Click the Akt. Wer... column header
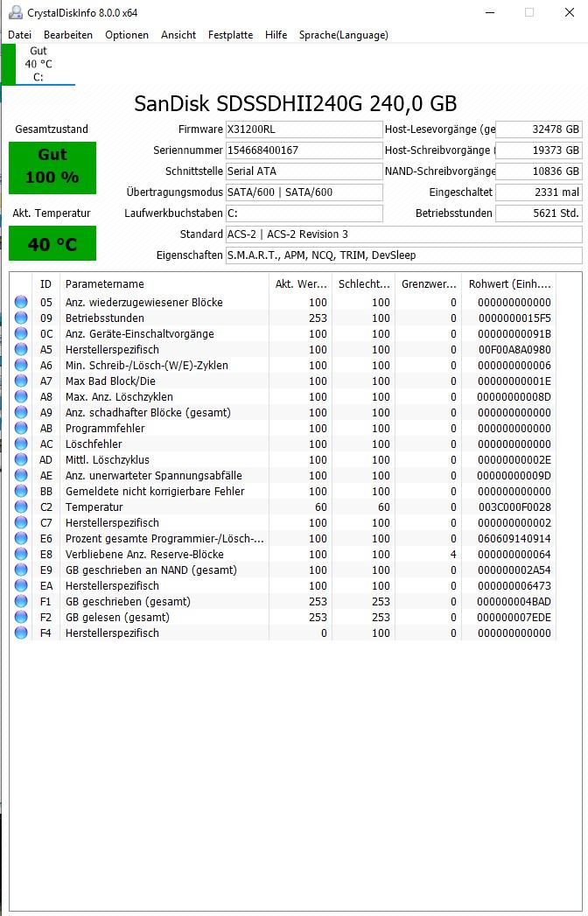The image size is (588, 916). pos(300,284)
